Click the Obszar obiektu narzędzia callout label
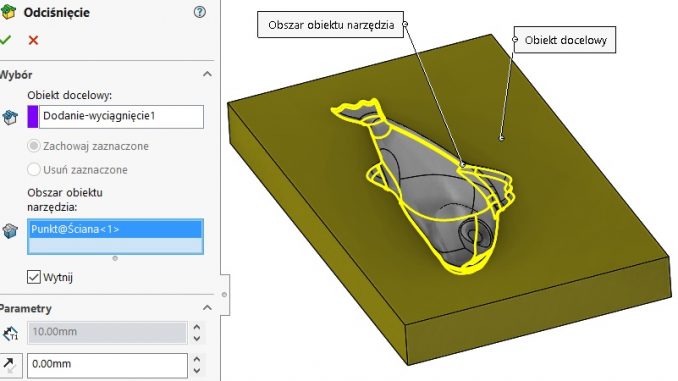The width and height of the screenshot is (678, 381). 331,25
